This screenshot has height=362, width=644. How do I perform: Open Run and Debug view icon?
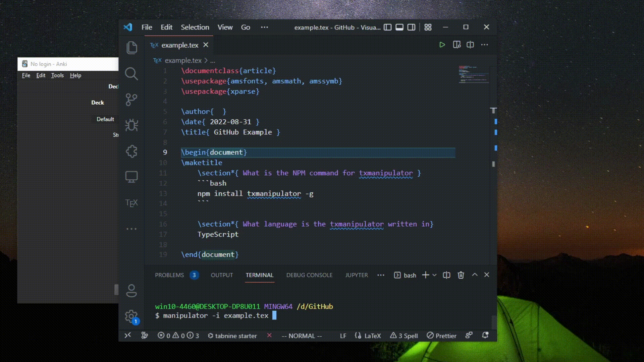click(x=131, y=125)
